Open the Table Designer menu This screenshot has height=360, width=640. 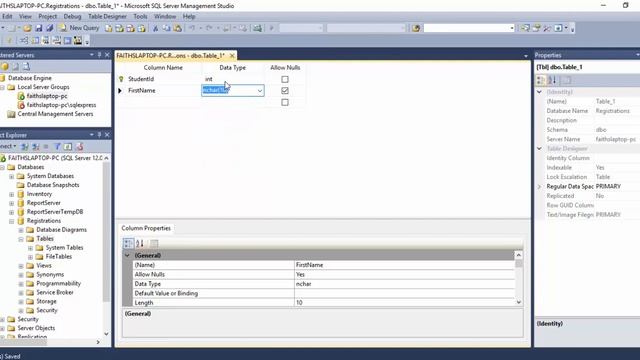click(107, 17)
